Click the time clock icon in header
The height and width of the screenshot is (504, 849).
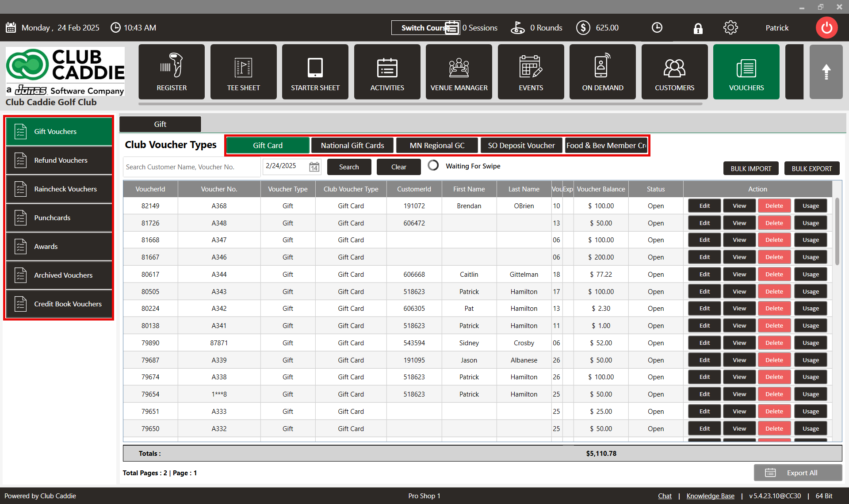click(x=657, y=28)
